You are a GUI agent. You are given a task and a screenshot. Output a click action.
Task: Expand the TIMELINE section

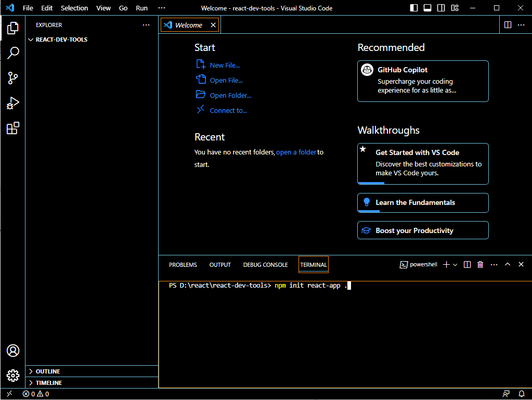coord(92,383)
